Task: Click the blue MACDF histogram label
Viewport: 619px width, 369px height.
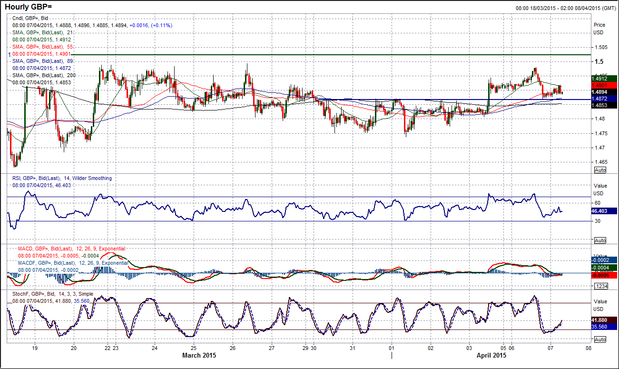Action: [x=71, y=263]
